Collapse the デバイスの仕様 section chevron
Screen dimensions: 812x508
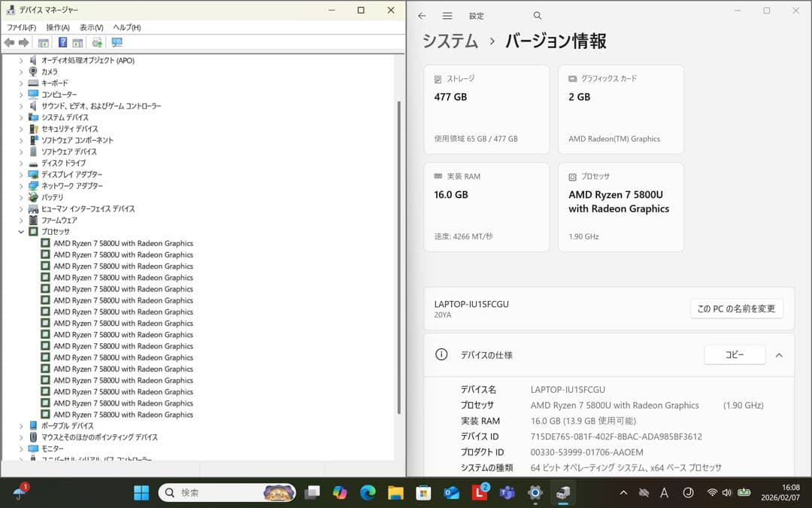pos(779,354)
